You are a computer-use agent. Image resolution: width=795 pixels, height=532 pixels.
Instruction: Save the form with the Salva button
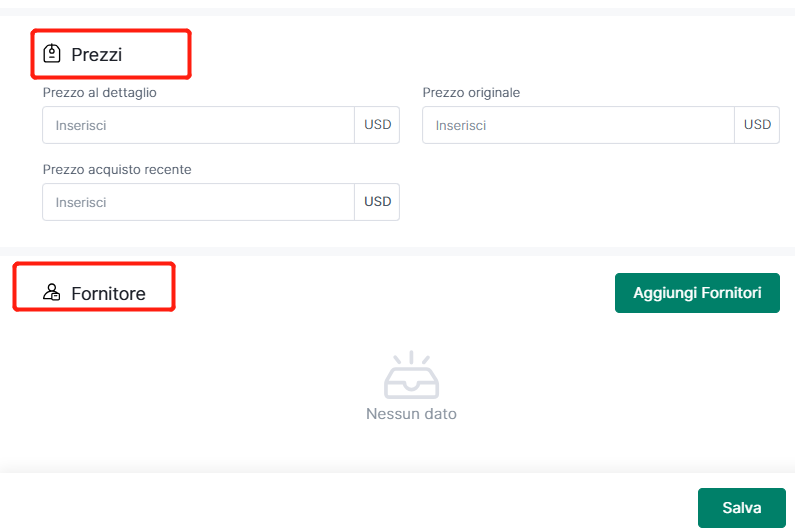pyautogui.click(x=741, y=508)
